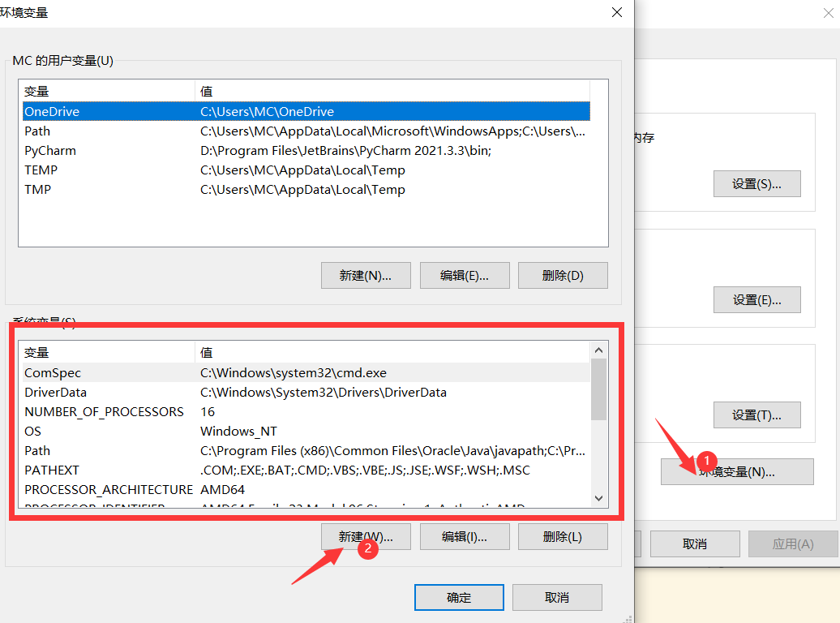Viewport: 840px width, 623px height.
Task: Click the system variables 变量 column header
Action: pos(107,352)
